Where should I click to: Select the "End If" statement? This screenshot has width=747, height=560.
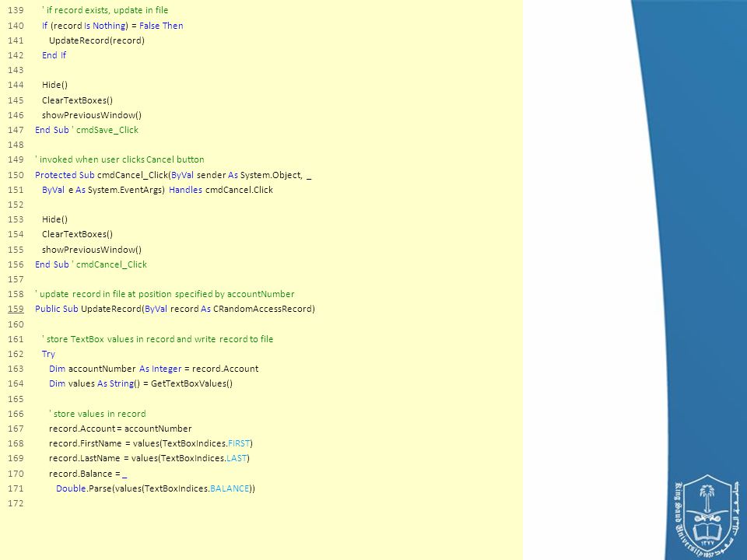click(x=54, y=55)
